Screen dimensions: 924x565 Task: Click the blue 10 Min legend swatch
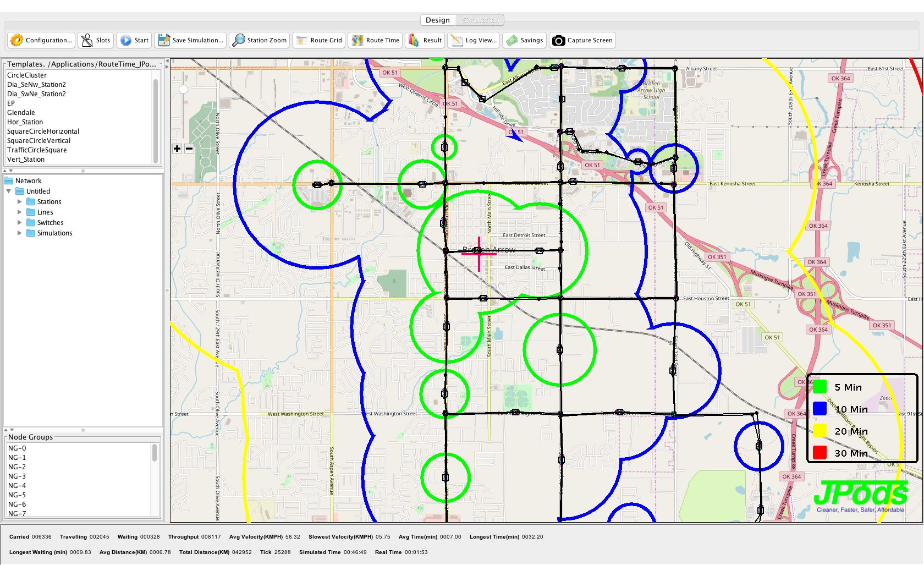(820, 409)
